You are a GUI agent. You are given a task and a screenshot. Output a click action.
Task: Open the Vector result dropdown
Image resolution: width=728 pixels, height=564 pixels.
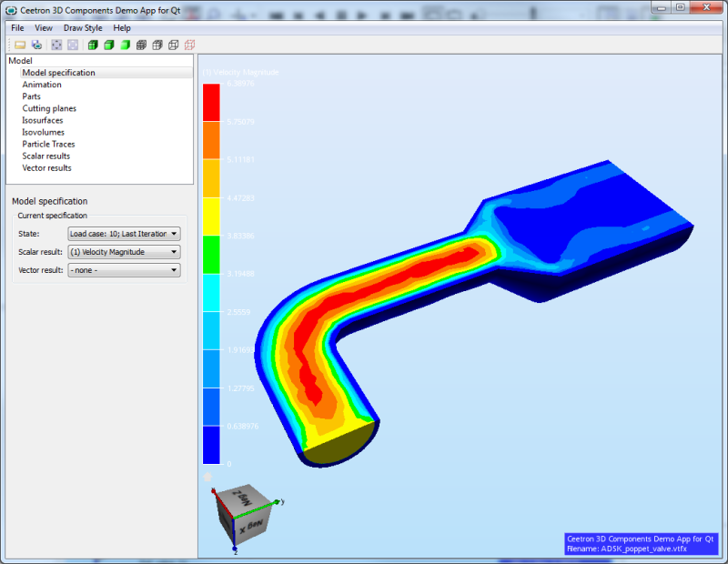[124, 270]
